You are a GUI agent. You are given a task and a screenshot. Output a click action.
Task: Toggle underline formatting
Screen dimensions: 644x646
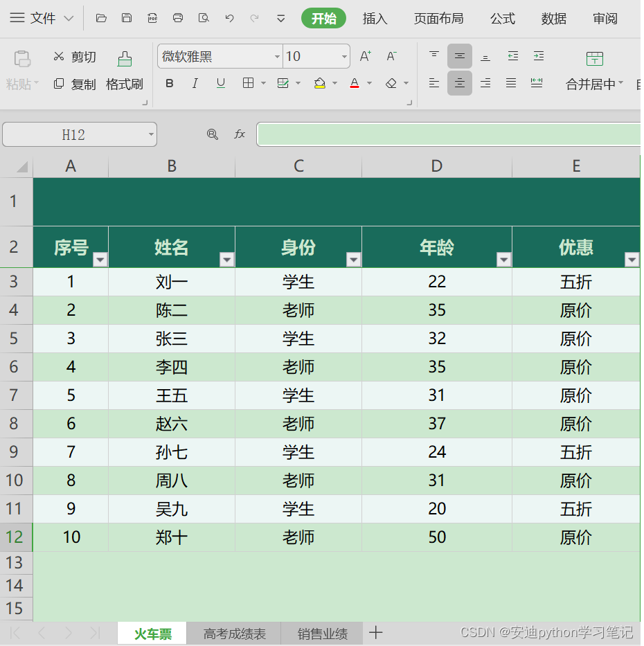pyautogui.click(x=221, y=83)
